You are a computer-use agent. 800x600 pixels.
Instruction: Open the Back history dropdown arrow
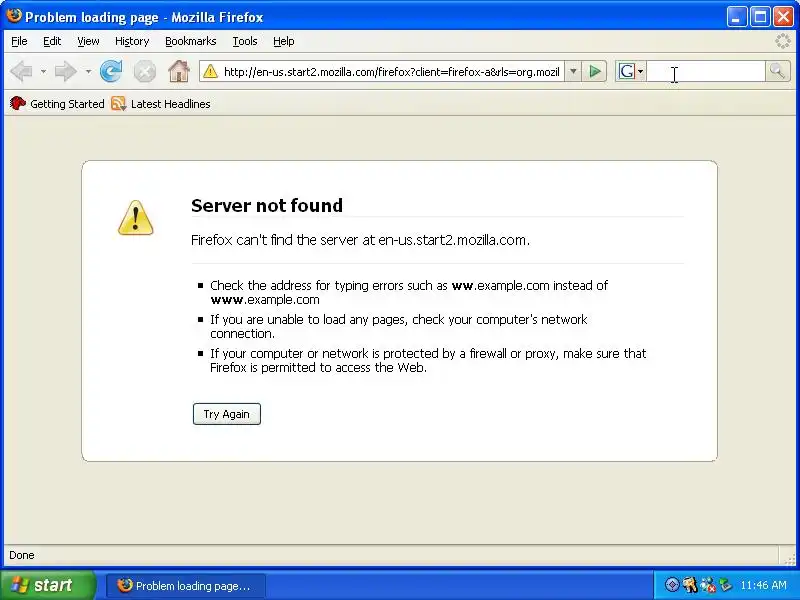(43, 71)
